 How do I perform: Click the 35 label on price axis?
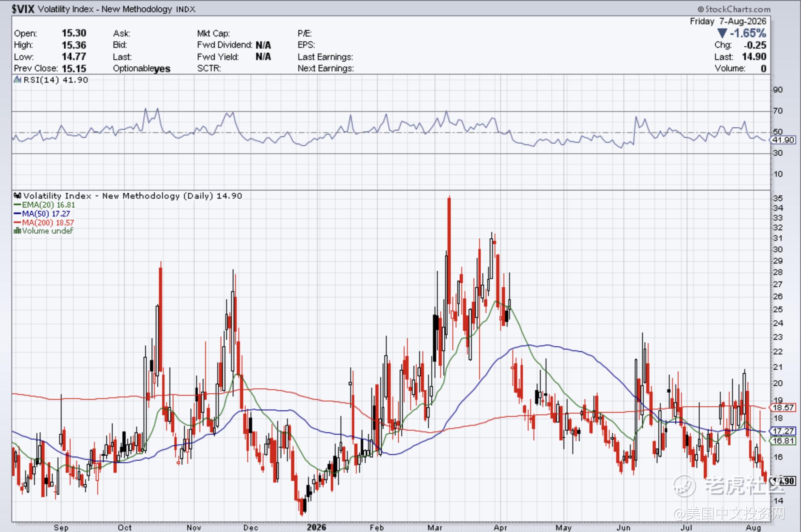[778, 198]
